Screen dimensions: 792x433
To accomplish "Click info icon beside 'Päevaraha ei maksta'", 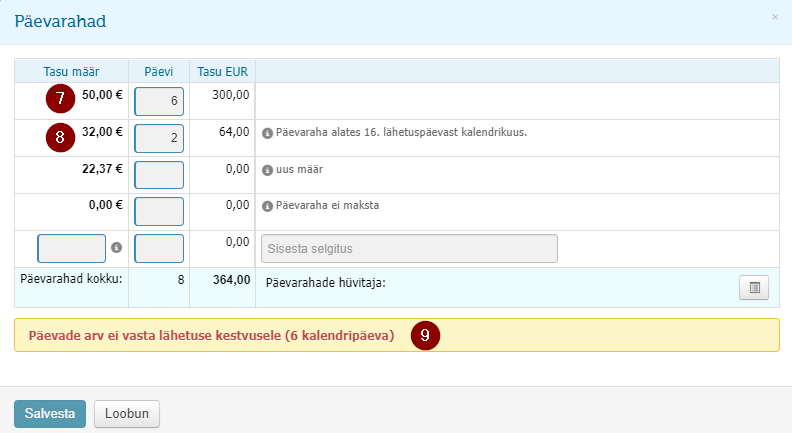I will pyautogui.click(x=267, y=206).
